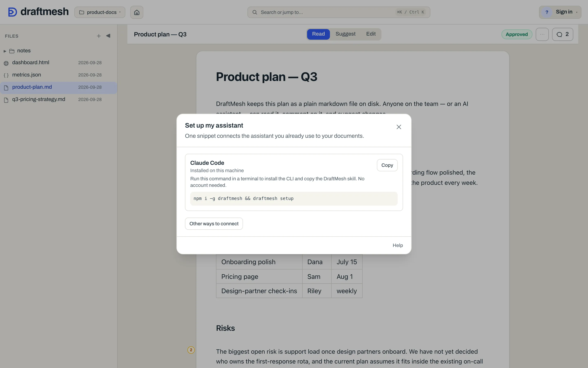Open metrics.json in the file list

tap(58, 75)
